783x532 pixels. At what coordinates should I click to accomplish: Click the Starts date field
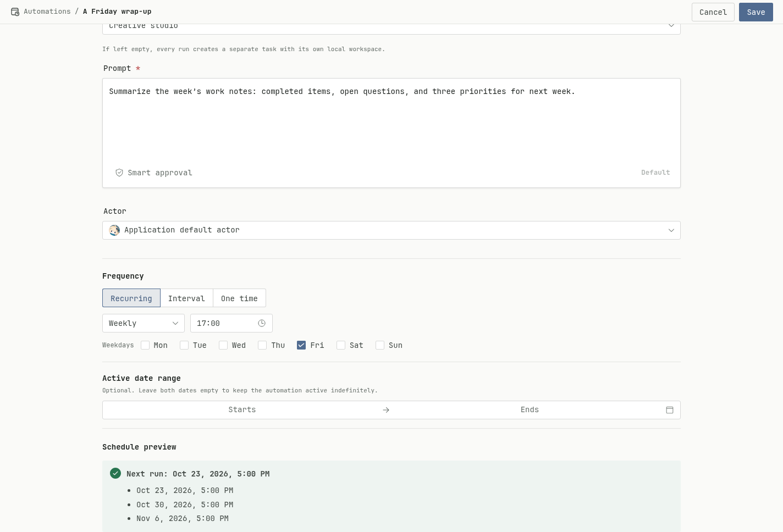pos(242,410)
